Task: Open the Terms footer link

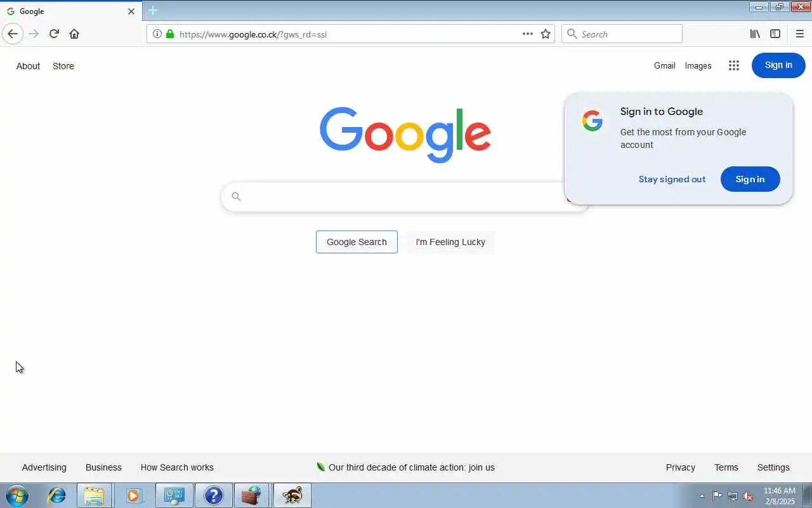Action: pyautogui.click(x=726, y=467)
